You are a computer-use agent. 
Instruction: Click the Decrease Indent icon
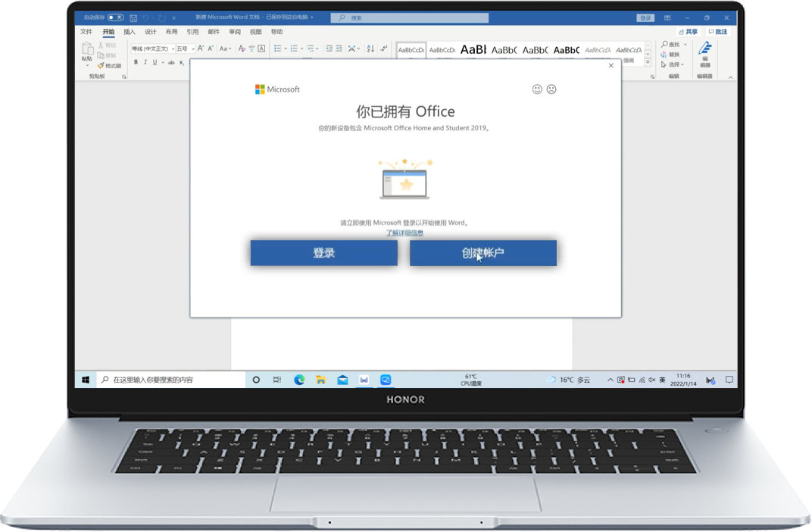point(329,49)
